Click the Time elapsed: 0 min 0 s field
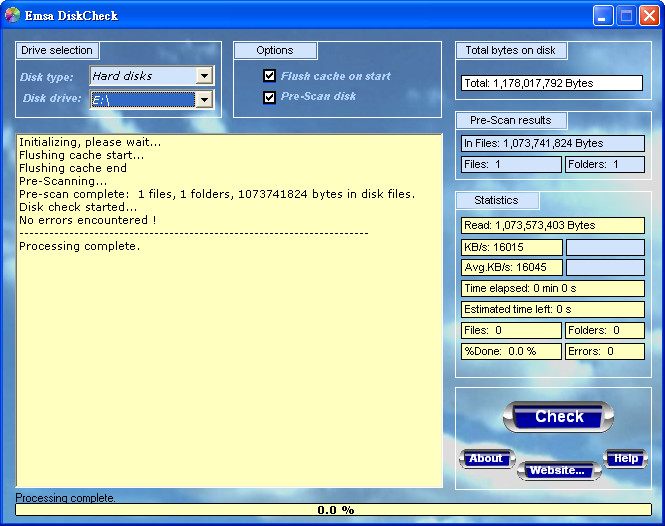 pos(553,288)
